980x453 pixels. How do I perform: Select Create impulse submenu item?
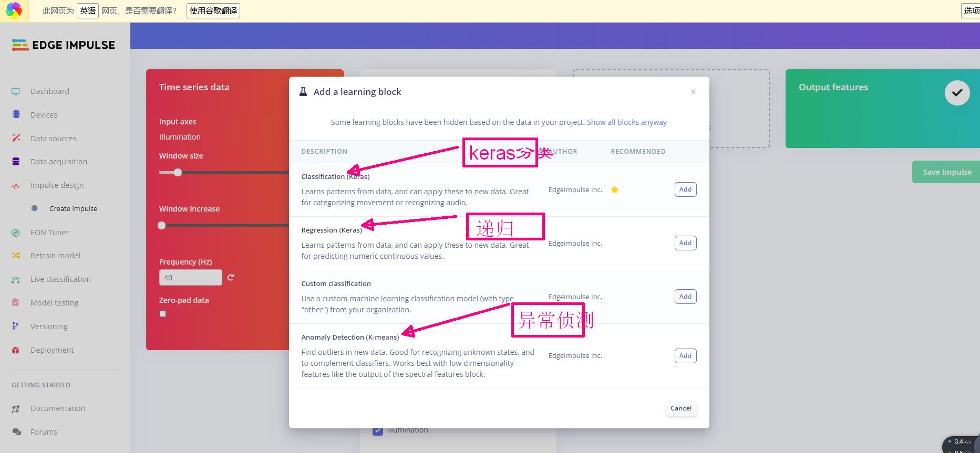coord(73,208)
